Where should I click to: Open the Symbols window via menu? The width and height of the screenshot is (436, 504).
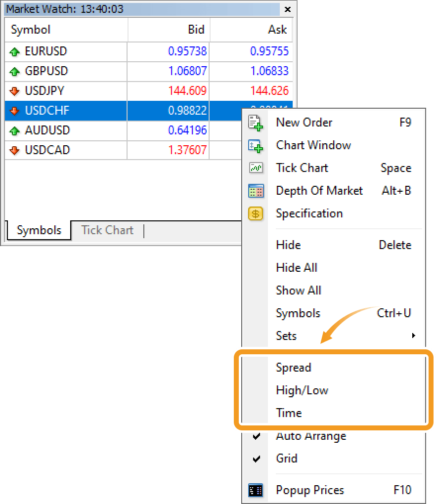click(x=298, y=313)
